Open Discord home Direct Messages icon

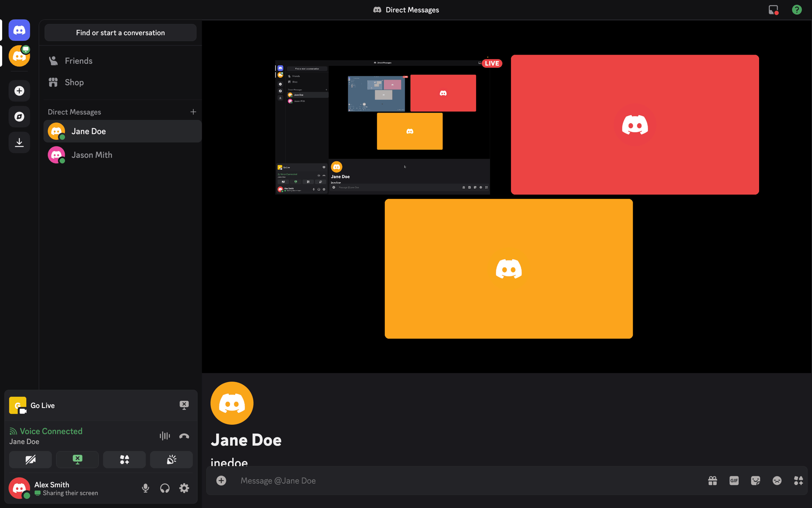tap(19, 30)
